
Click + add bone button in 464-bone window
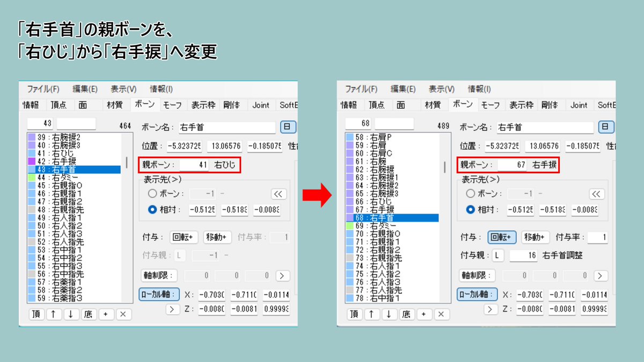click(x=106, y=314)
